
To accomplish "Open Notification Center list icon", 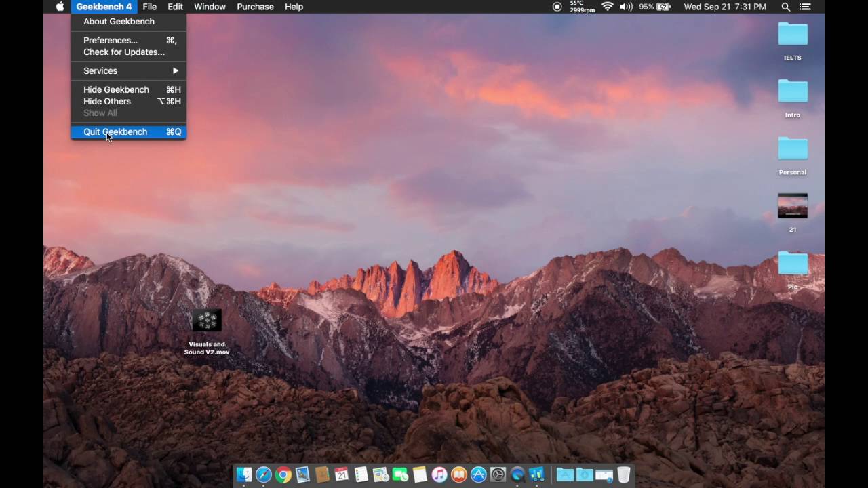I will click(805, 7).
